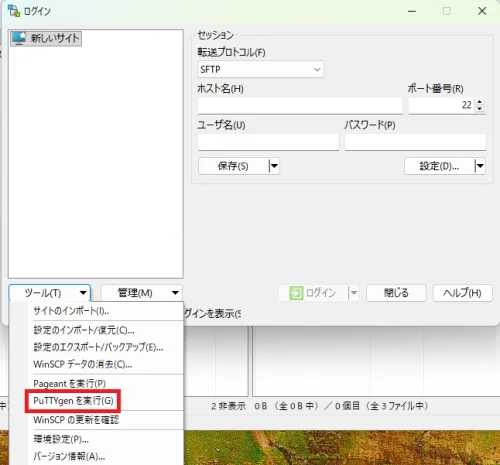
Task: Minimize the ログイン dialog window
Action: [x=412, y=11]
